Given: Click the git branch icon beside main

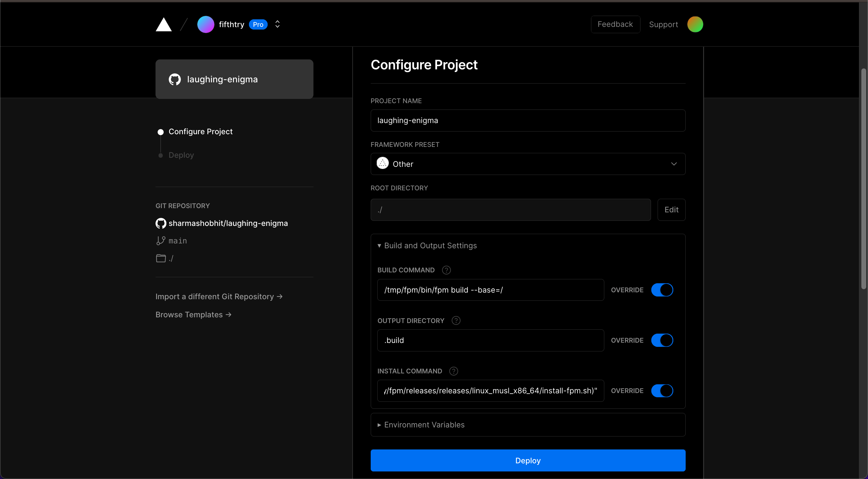Looking at the screenshot, I should point(161,240).
